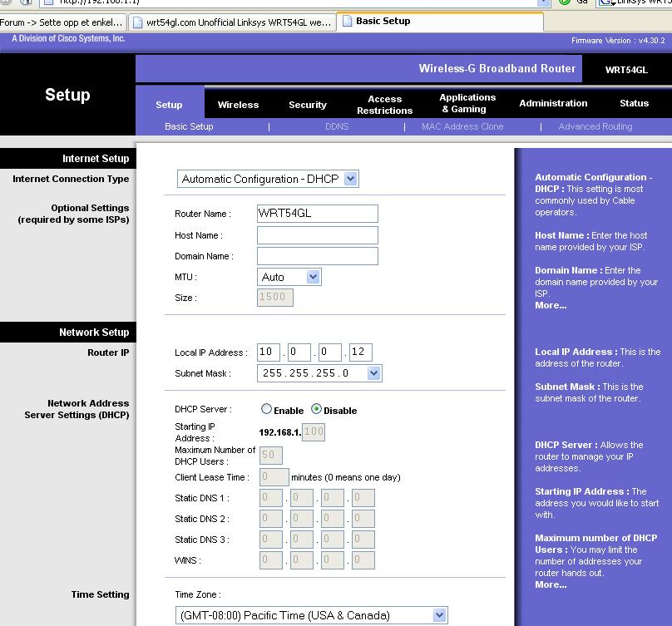This screenshot has height=626, width=672.
Task: Open the Internet Connection Type dropdown
Action: 268,179
